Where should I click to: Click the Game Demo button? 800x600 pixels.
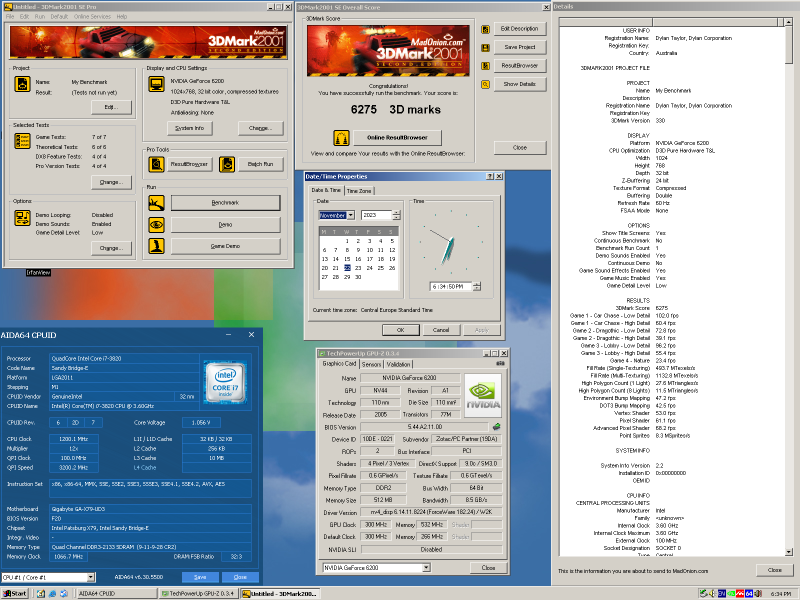226,246
